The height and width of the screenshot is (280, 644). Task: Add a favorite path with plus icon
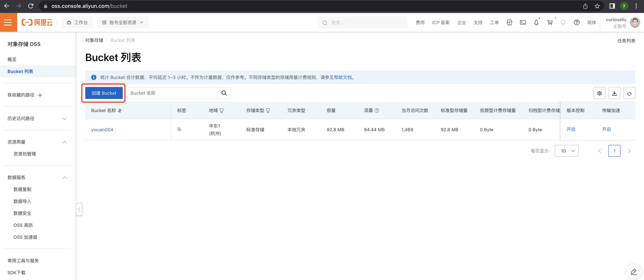coord(40,95)
